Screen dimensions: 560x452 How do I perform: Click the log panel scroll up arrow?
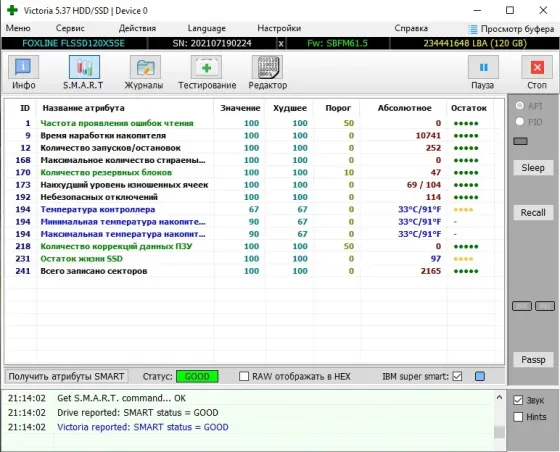point(499,397)
